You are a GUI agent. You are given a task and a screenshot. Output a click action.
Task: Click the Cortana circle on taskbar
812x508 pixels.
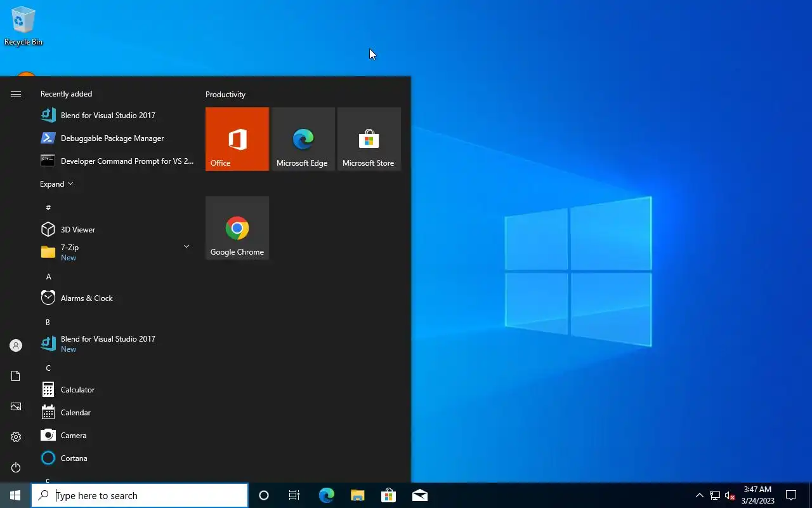(264, 495)
